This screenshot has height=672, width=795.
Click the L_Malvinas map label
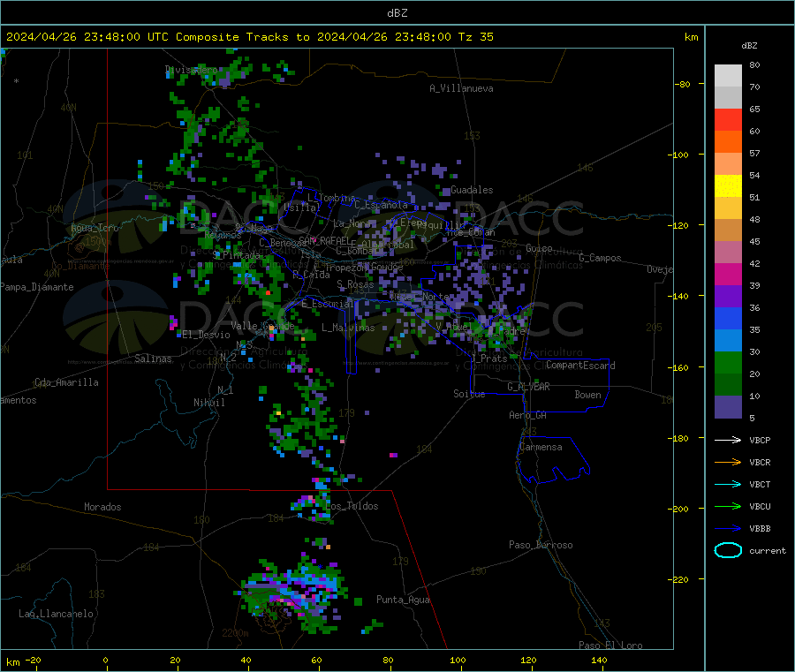(348, 328)
